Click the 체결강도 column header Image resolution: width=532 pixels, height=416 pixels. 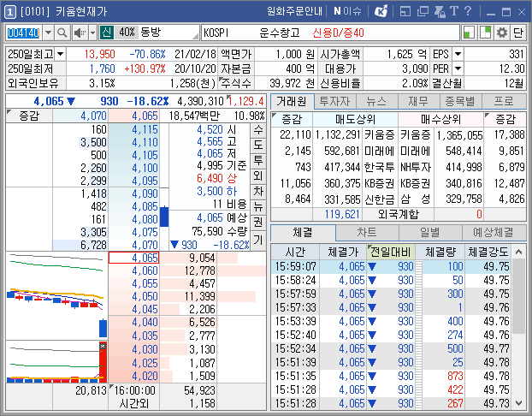[488, 252]
